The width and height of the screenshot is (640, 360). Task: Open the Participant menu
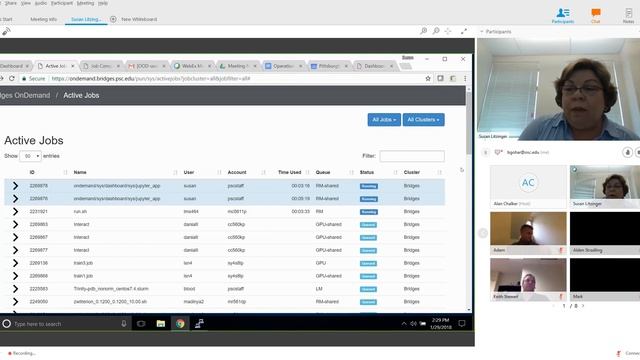62,3
